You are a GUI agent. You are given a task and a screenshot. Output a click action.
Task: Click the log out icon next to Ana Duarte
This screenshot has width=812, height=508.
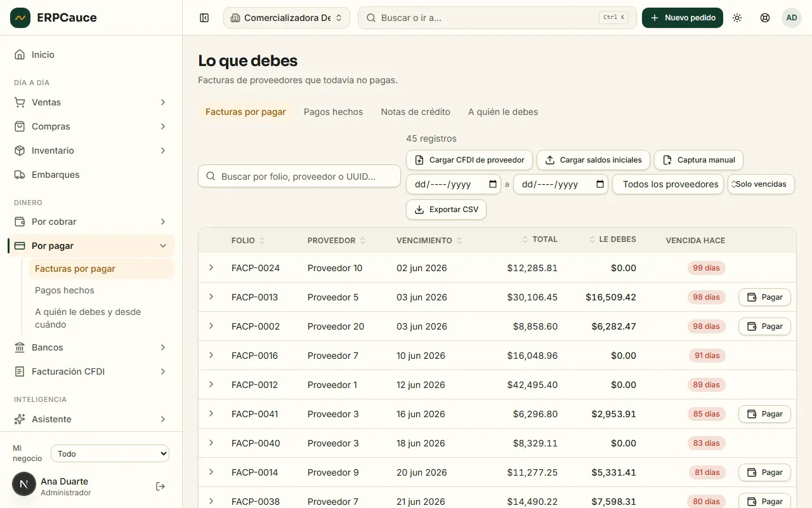point(160,486)
